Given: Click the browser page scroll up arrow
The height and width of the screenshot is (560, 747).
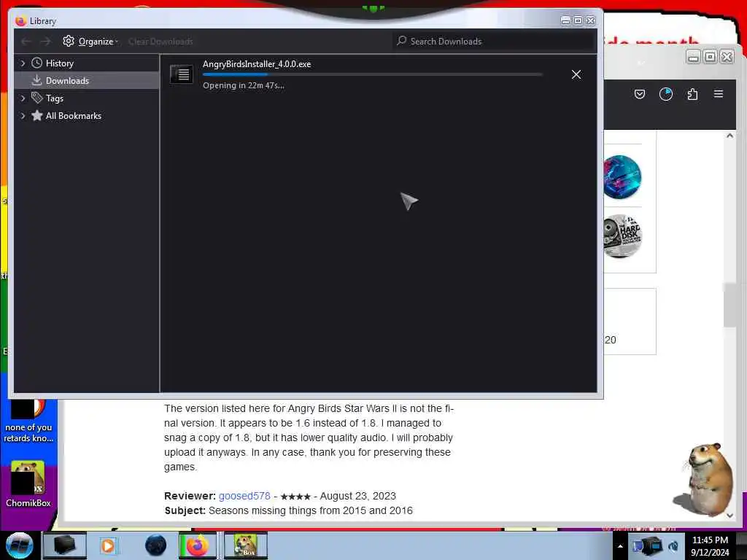Looking at the screenshot, I should click(x=729, y=136).
